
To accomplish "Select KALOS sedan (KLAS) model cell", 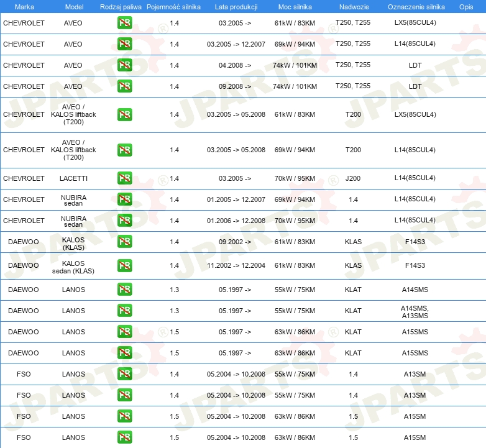I will pyautogui.click(x=73, y=267).
